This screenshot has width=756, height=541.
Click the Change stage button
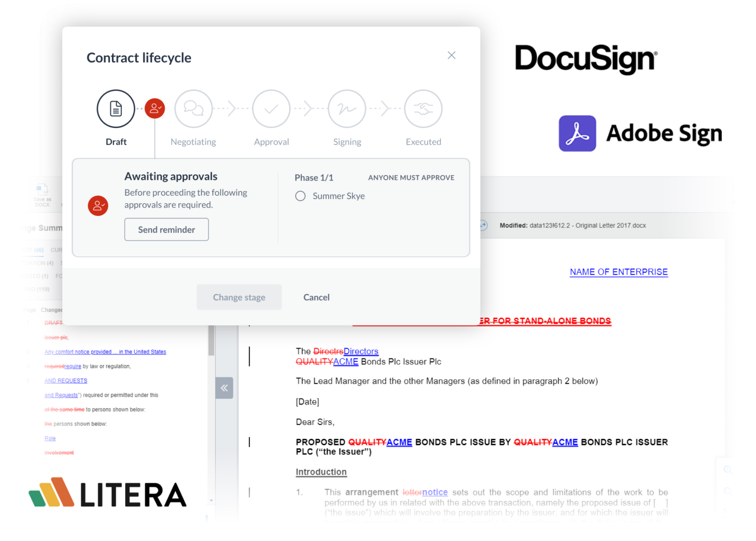pyautogui.click(x=239, y=297)
